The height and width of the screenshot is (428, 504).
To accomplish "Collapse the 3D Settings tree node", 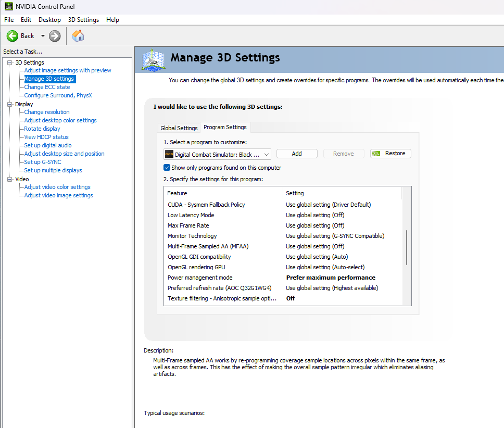I will point(10,62).
